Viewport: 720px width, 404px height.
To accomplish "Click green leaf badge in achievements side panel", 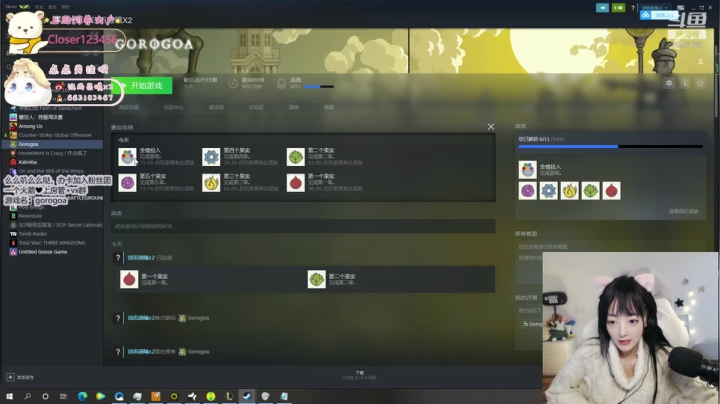I will pos(591,191).
